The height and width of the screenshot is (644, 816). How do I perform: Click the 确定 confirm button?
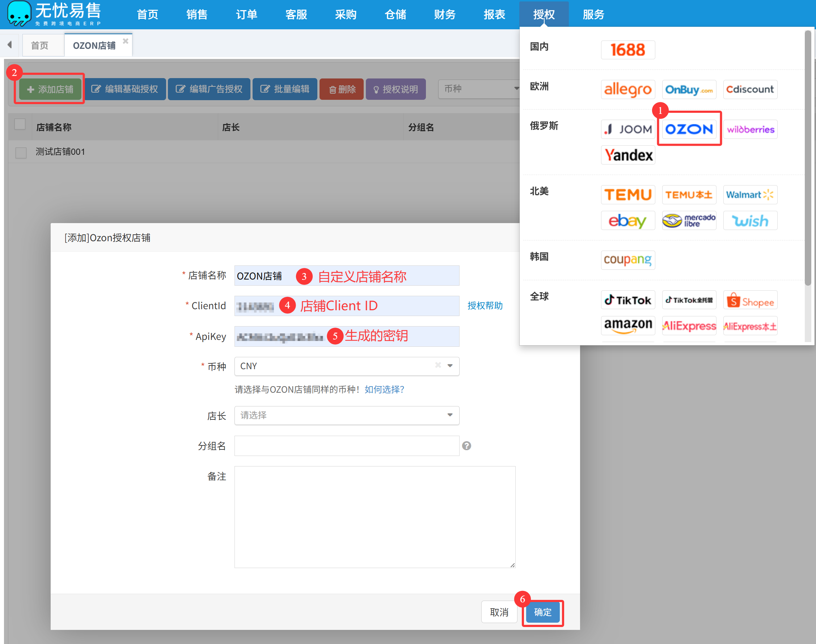542,612
